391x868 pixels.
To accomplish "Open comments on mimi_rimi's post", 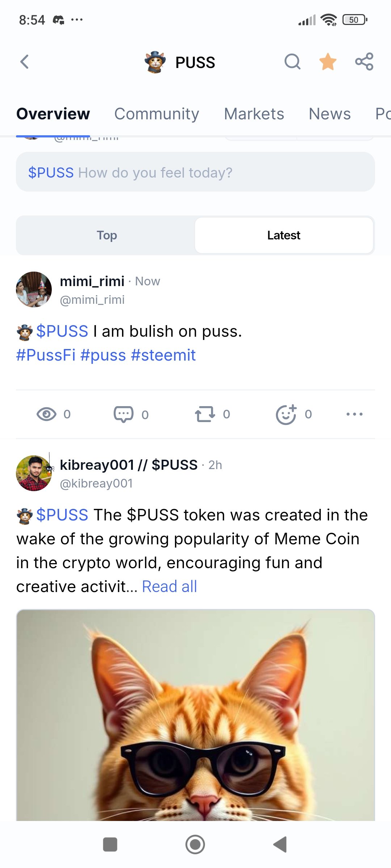I will click(x=123, y=414).
